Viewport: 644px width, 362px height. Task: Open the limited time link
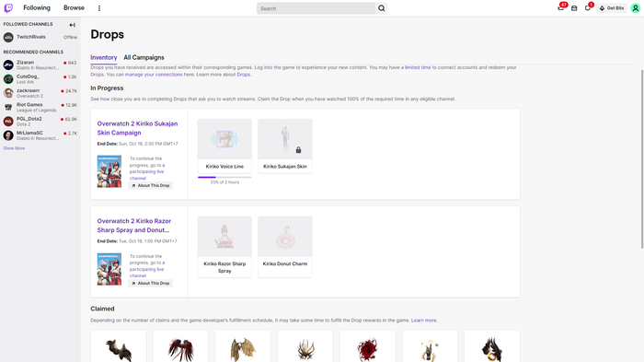[x=418, y=67]
